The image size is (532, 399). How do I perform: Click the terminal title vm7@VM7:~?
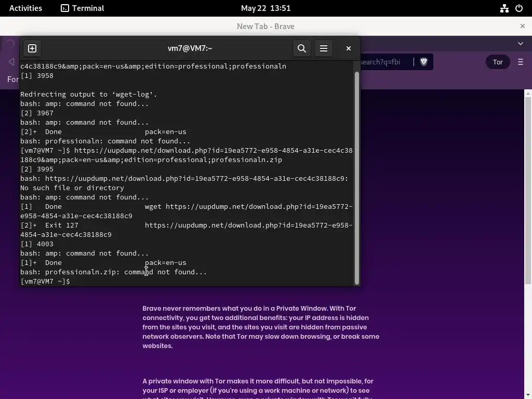[x=190, y=48]
